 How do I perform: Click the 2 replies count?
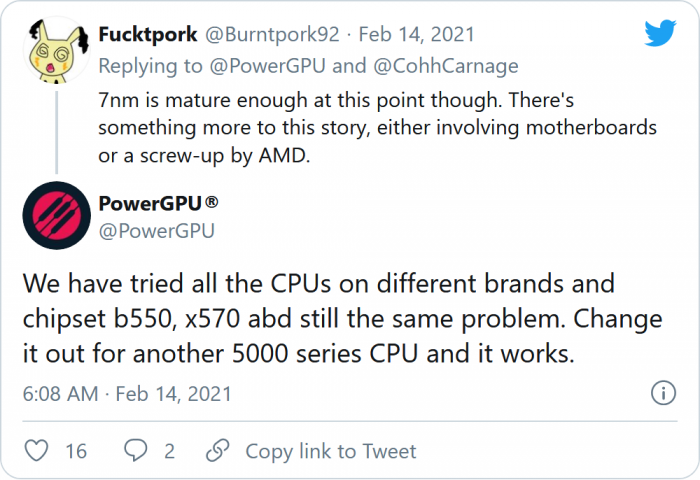pos(170,451)
